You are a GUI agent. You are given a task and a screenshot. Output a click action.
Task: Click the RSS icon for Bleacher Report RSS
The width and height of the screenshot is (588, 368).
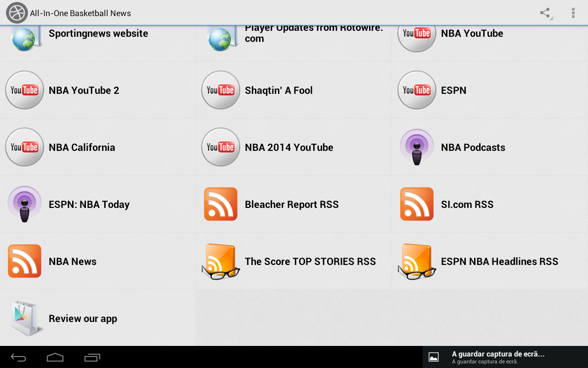220,204
